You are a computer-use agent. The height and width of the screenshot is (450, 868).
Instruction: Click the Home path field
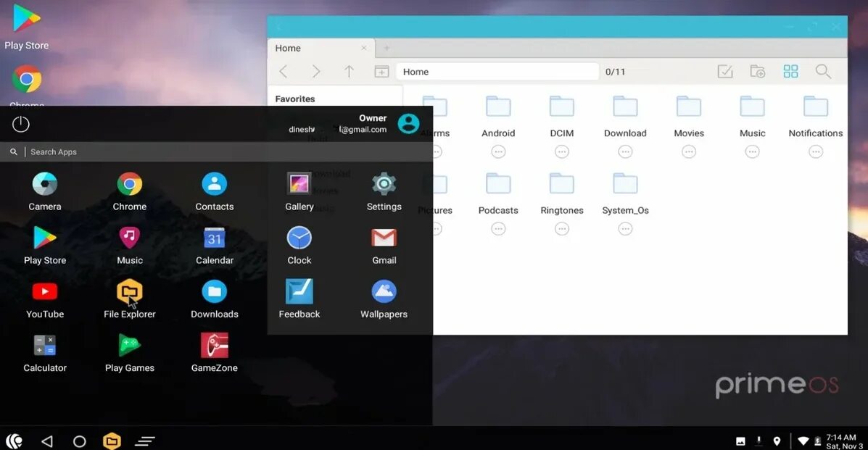(497, 72)
